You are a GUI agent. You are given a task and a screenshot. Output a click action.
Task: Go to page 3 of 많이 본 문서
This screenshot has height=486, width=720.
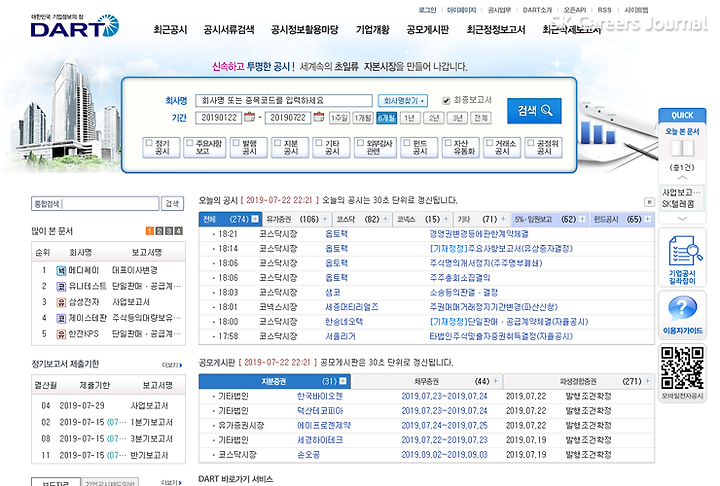(169, 231)
